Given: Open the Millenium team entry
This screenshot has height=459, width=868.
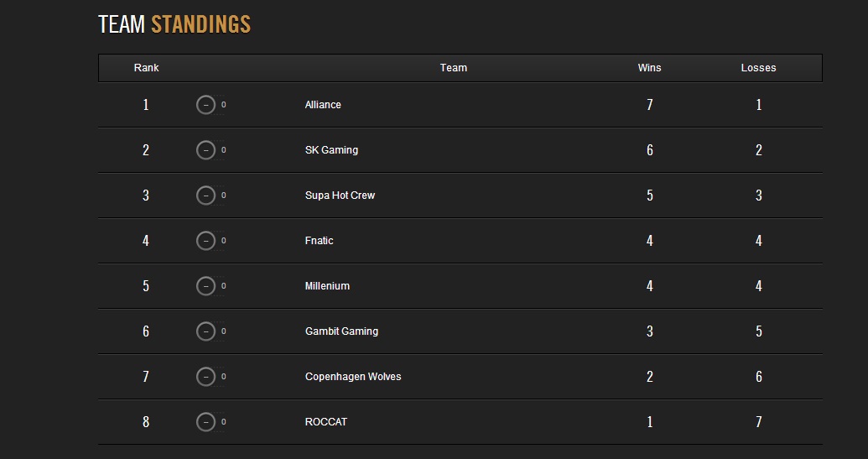Looking at the screenshot, I should click(x=327, y=286).
